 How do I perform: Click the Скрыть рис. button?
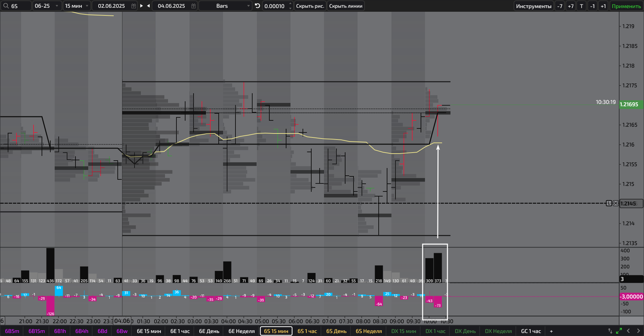[310, 6]
